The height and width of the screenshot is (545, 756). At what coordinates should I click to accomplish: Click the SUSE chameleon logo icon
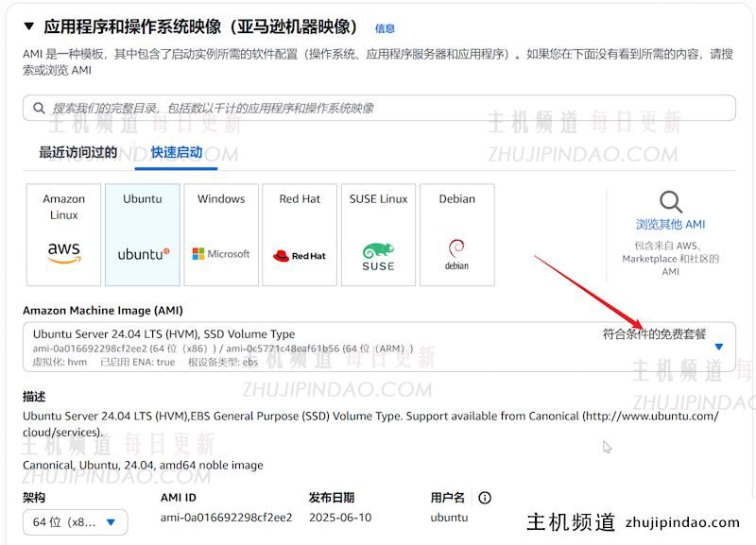pos(379,257)
